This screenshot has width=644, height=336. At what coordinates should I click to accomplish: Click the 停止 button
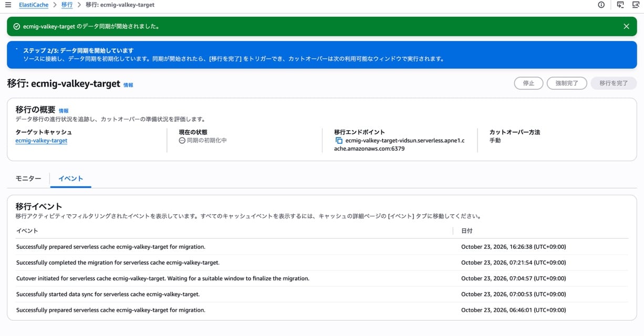coord(528,83)
